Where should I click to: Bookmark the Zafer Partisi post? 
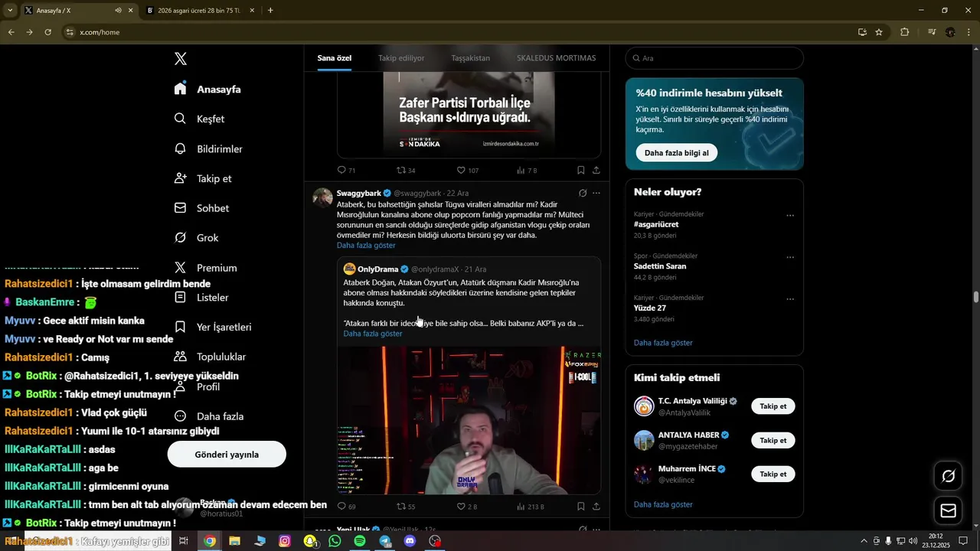click(580, 170)
